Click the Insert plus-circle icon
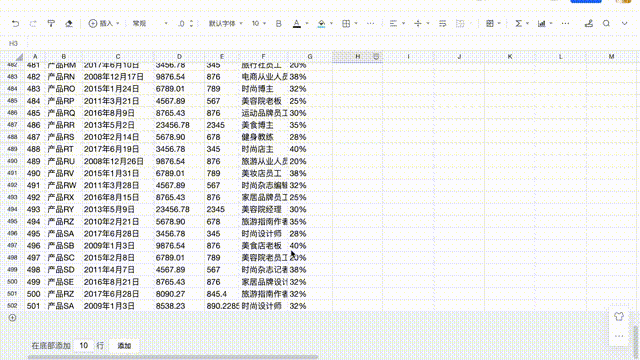The width and height of the screenshot is (640, 360). tap(93, 24)
